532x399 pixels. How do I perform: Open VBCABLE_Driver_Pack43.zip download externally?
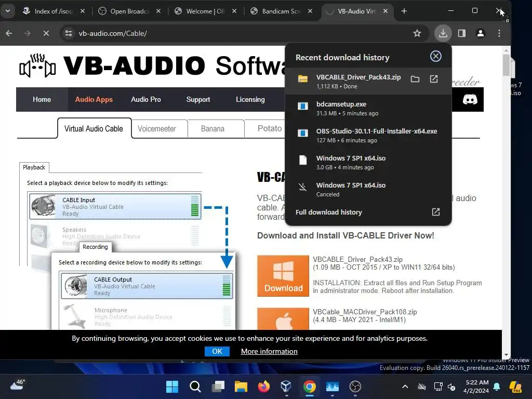[x=434, y=79]
